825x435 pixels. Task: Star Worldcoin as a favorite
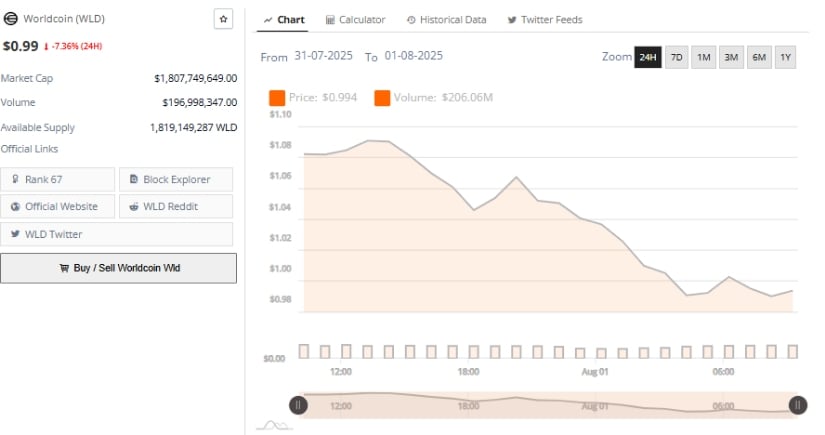(x=223, y=19)
